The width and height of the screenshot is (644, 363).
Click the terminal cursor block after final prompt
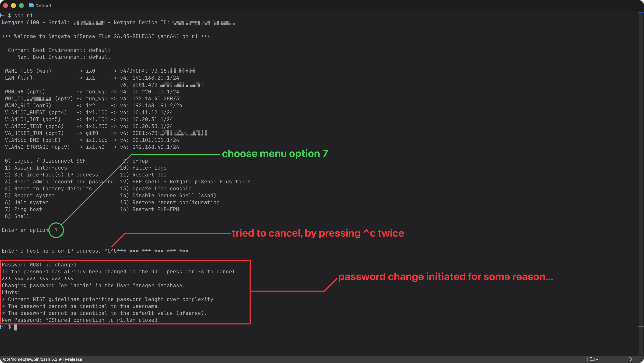[x=16, y=327]
